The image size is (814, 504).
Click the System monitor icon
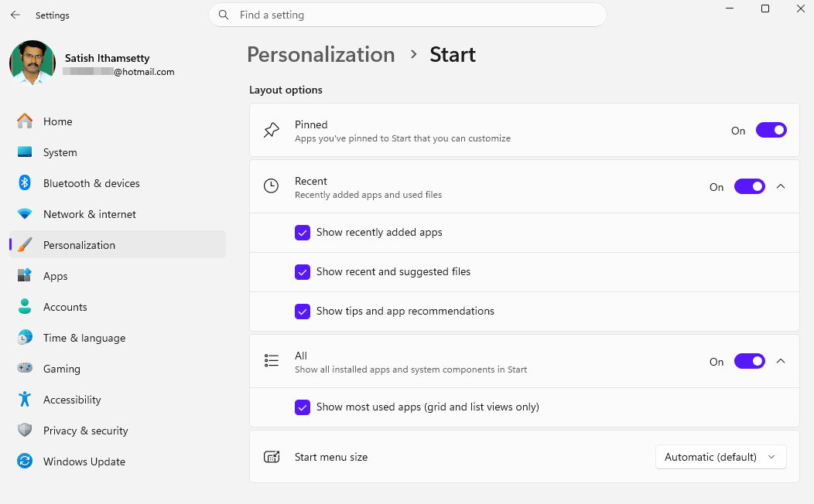[x=25, y=152]
